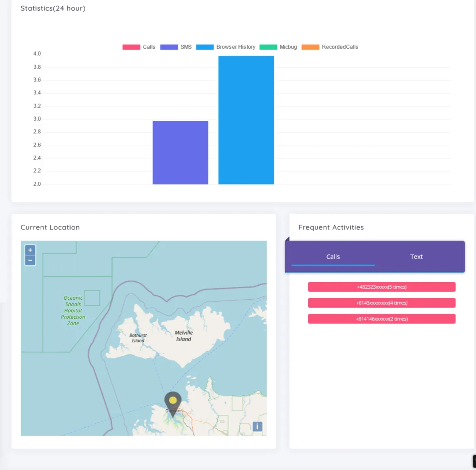Open the +614146xxxxxx (2 times) entry
476x470 pixels.
(382, 319)
